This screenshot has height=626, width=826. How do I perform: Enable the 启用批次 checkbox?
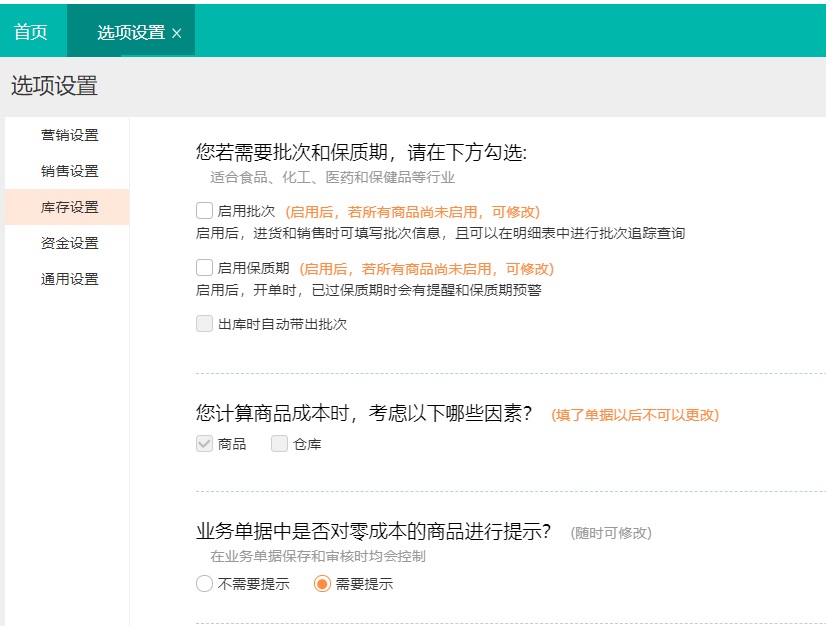(204, 211)
